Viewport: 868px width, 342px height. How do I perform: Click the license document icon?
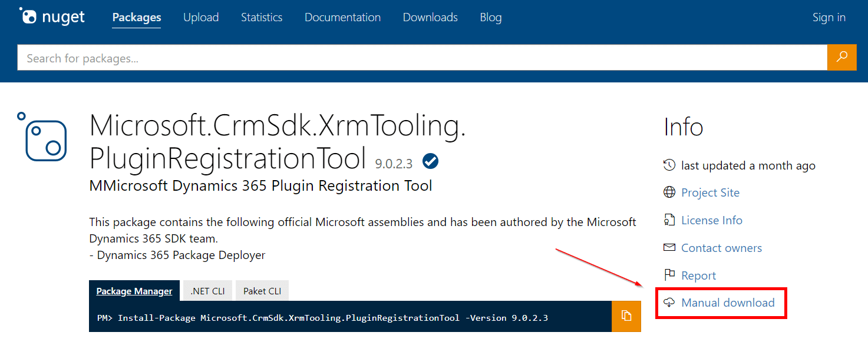(669, 220)
